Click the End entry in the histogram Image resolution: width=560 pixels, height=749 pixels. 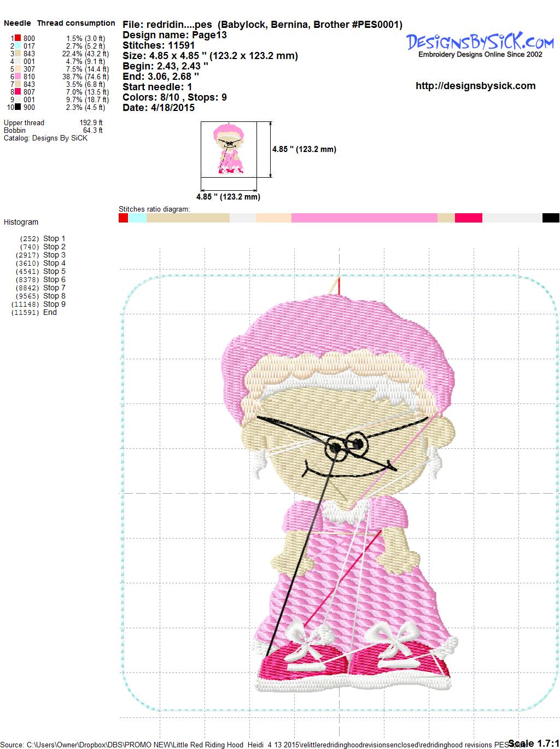[50, 312]
